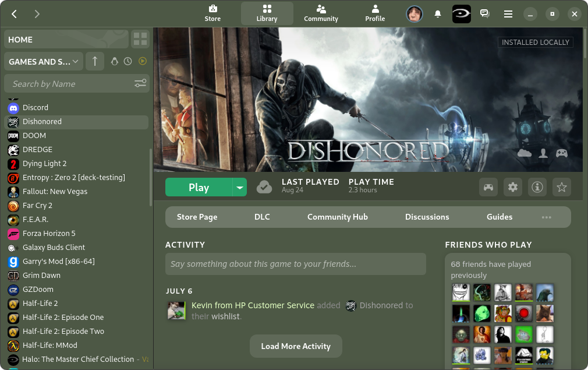Open the Store tab
The image size is (588, 370).
(x=212, y=13)
